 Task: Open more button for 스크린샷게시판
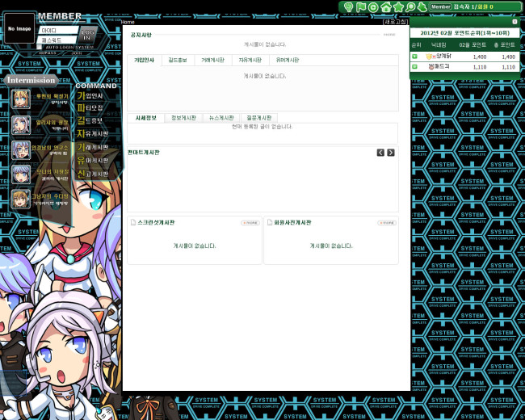(250, 223)
